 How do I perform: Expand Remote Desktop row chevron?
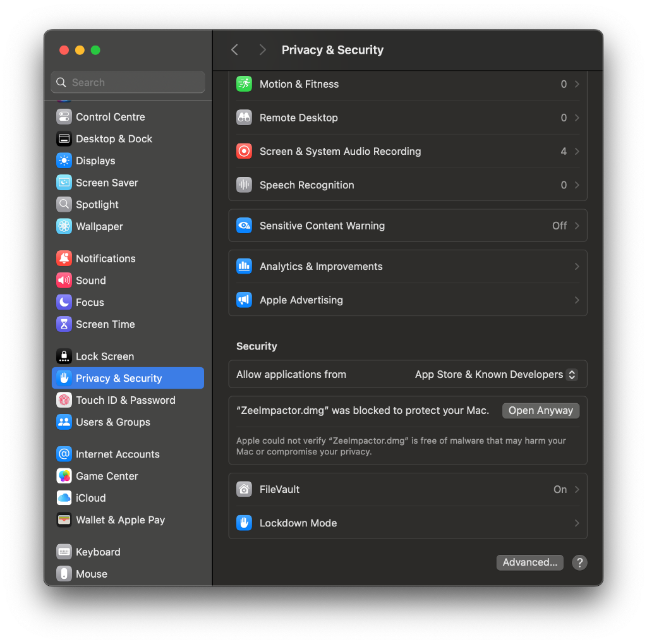tap(577, 118)
